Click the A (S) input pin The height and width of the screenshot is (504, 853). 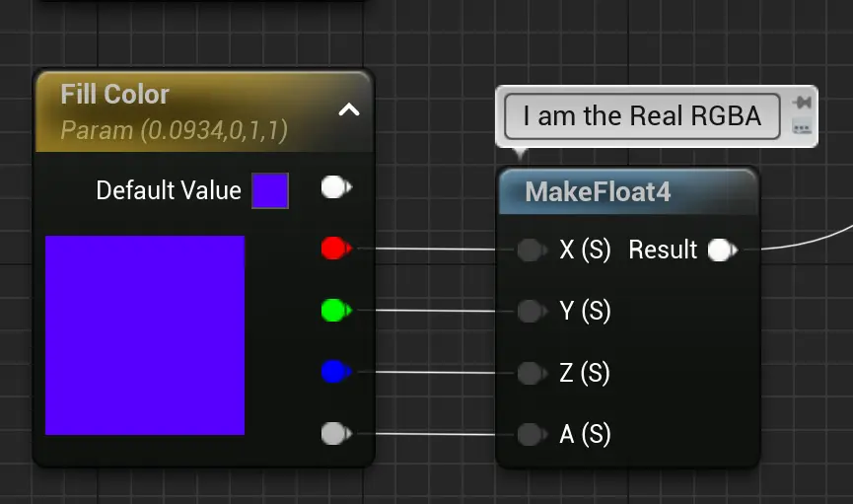(532, 434)
